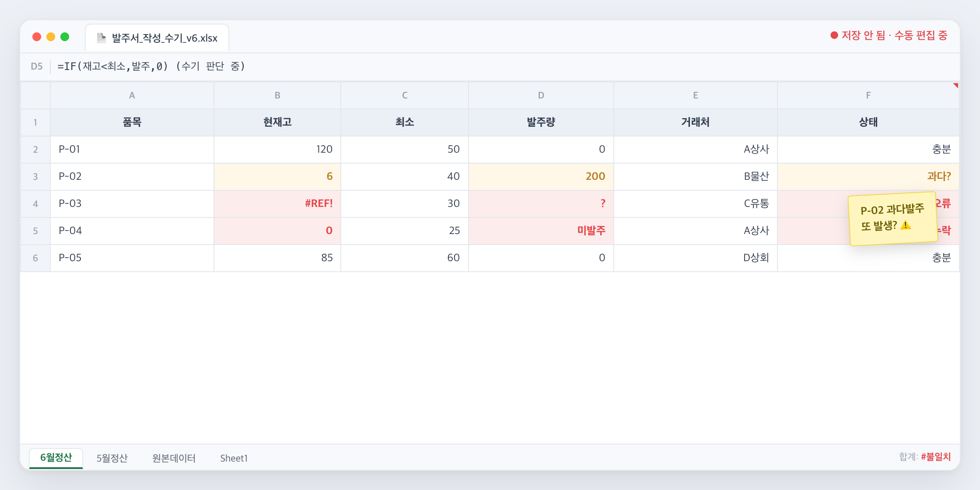Click the formula bar with IF formula
The width and height of the screenshot is (980, 490).
click(151, 66)
